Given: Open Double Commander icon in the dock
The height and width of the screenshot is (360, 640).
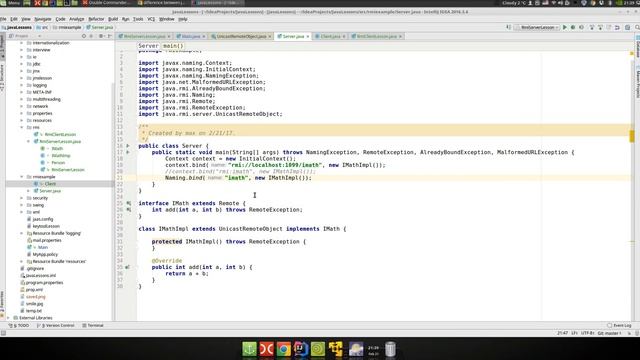Looking at the screenshot, I should coord(267,349).
